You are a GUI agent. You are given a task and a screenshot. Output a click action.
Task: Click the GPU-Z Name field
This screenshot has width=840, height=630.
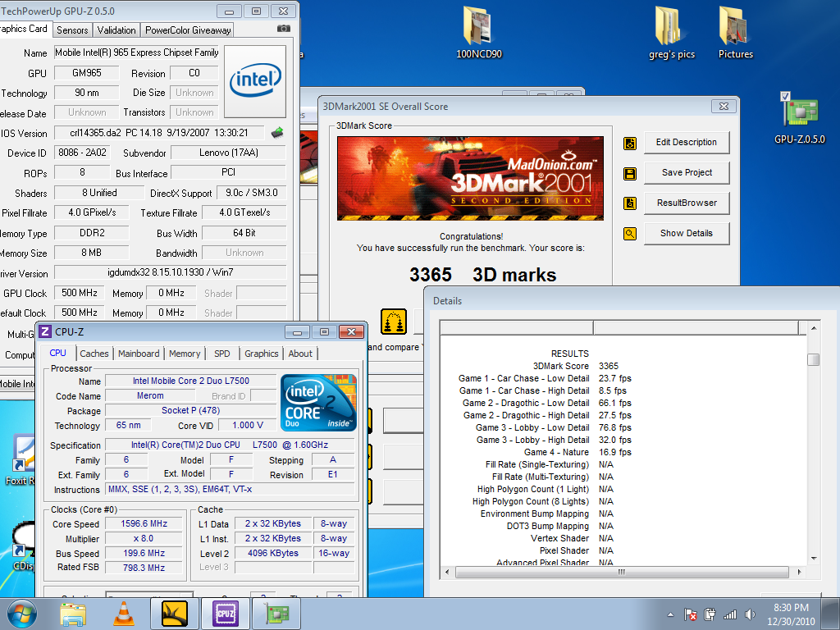tap(137, 52)
